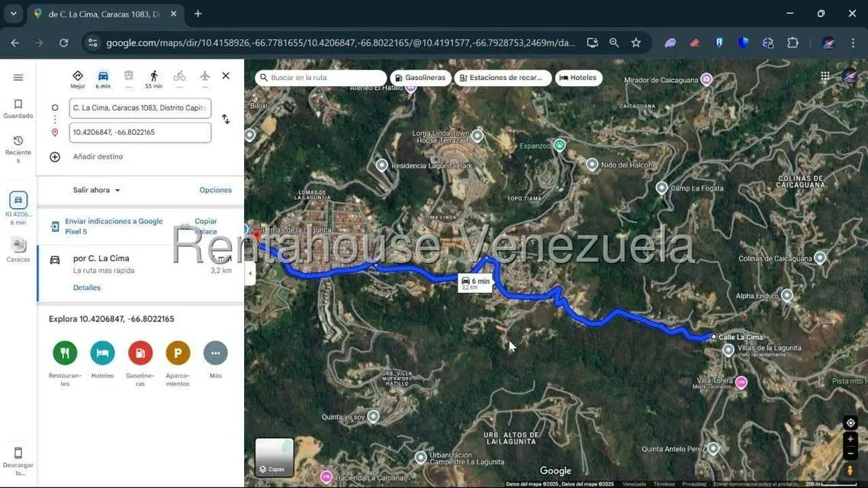The image size is (868, 488).
Task: Zoom in on the map
Action: click(850, 439)
